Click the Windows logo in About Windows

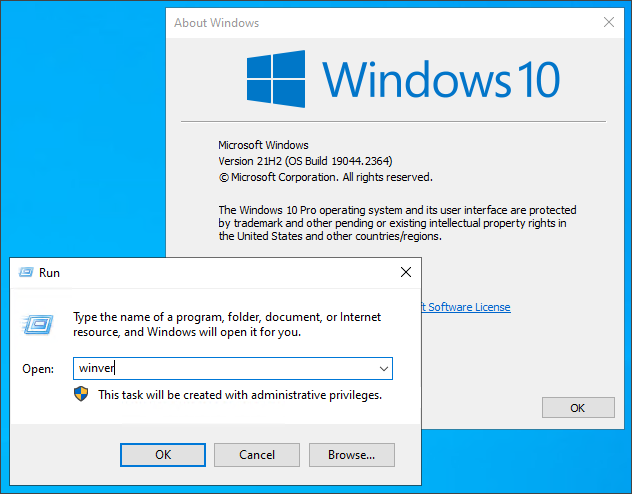coord(276,79)
